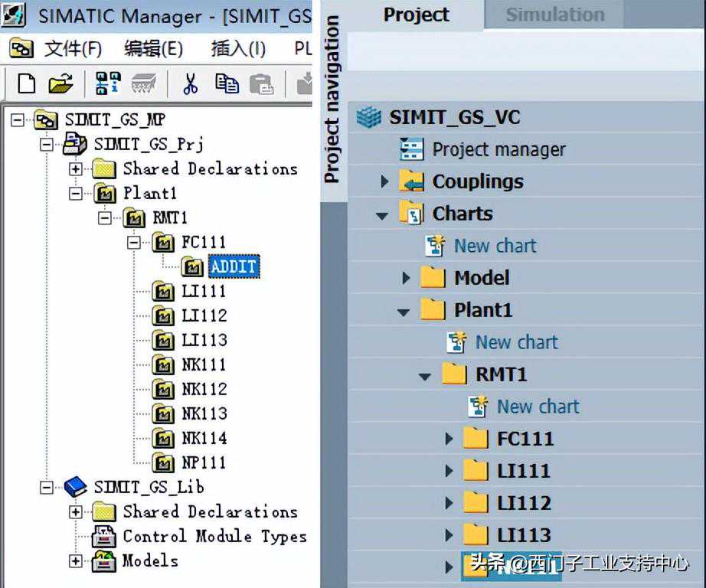Collapse the SIMIT_GS_Prj tree node

47,144
